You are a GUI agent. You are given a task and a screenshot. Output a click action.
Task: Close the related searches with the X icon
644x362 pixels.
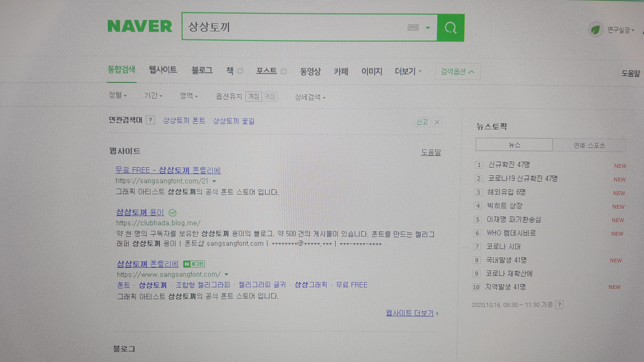pos(437,122)
